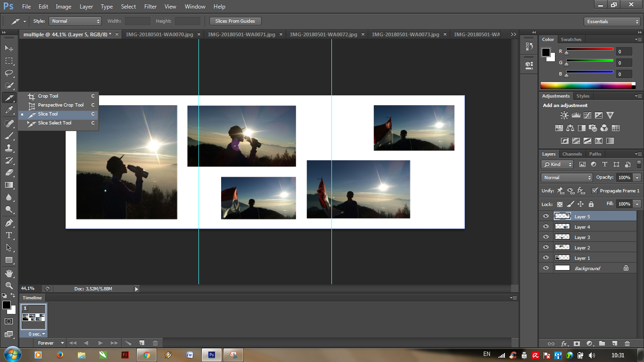
Task: Disable the Propagate Frame 1 checkbox
Action: (595, 190)
